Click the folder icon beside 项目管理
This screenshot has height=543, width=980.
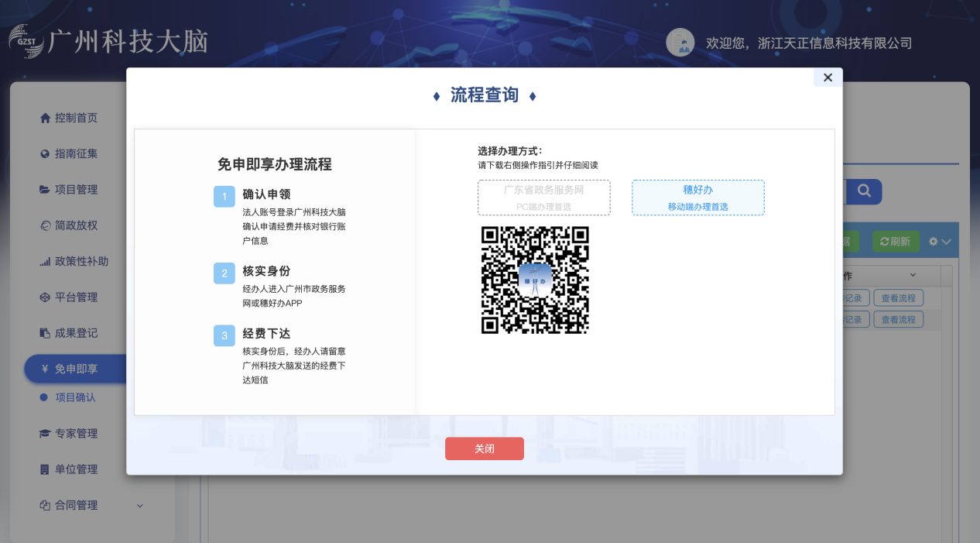(45, 190)
